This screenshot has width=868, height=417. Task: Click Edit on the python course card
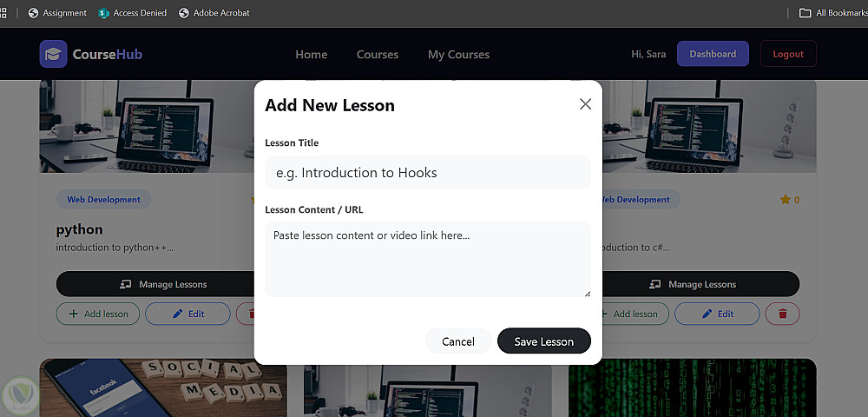187,314
